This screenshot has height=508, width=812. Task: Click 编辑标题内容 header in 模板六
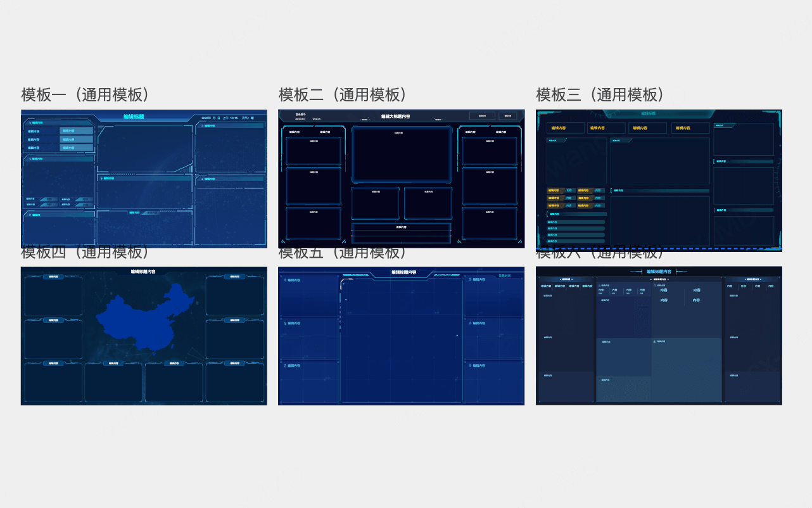click(x=659, y=272)
